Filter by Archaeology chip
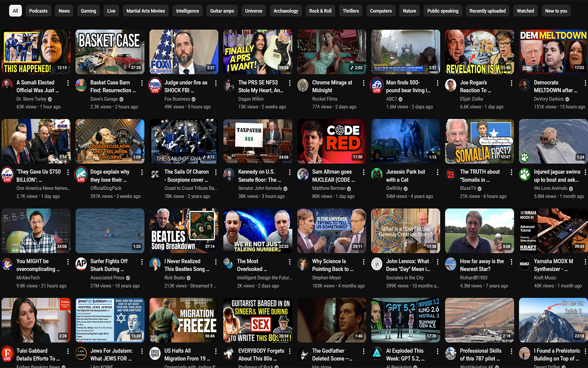The width and height of the screenshot is (588, 368). pyautogui.click(x=286, y=11)
